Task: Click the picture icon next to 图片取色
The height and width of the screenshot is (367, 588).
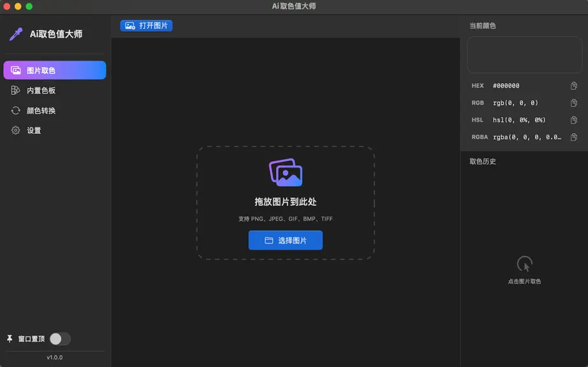Action: point(16,70)
